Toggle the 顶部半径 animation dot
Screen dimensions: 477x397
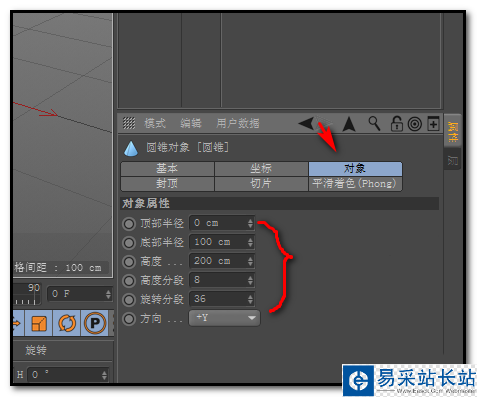(x=129, y=224)
